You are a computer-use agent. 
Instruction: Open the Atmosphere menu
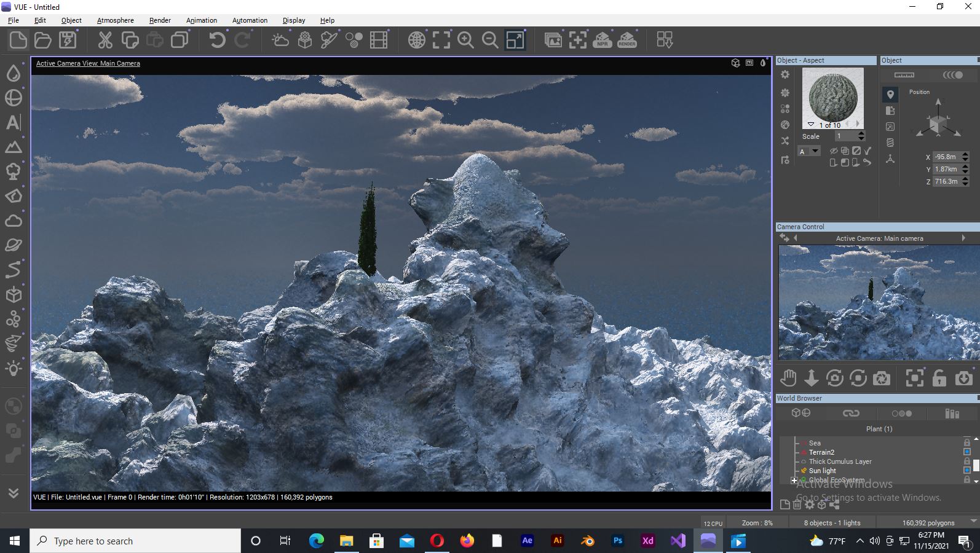coord(115,20)
